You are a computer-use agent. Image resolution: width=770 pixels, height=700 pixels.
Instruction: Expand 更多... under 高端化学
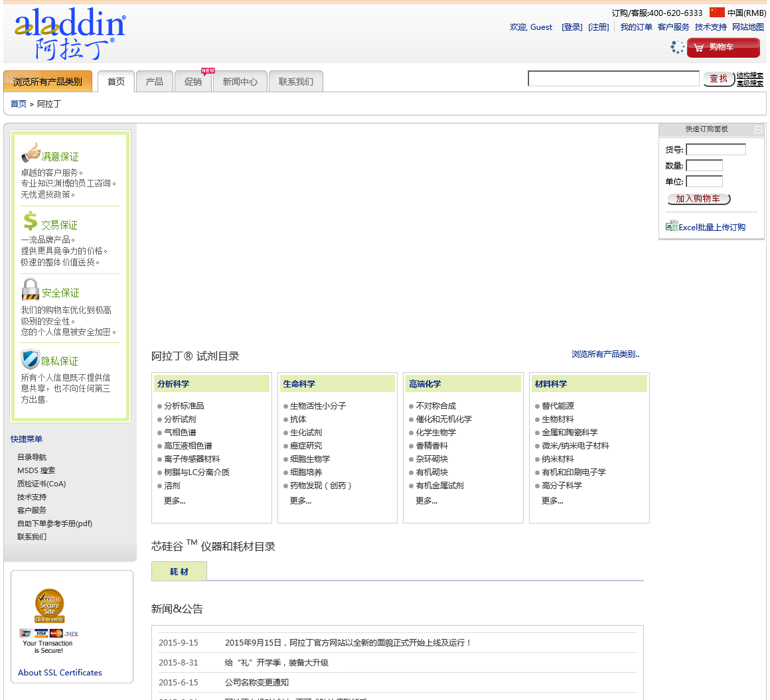(426, 501)
